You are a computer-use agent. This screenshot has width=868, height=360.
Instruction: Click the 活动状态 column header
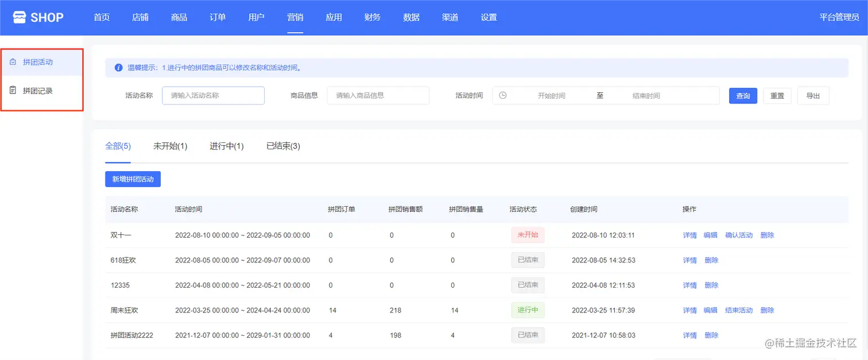[x=523, y=210]
